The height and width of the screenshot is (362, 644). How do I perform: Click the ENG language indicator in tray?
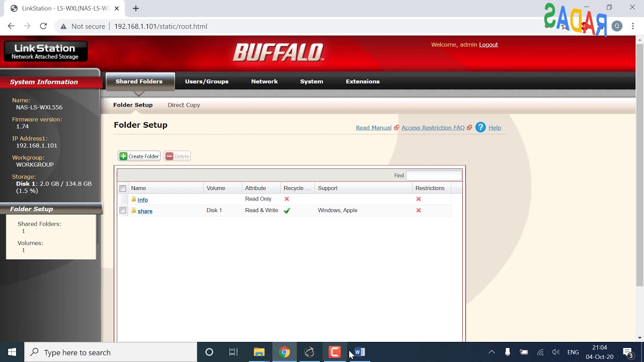tap(573, 352)
